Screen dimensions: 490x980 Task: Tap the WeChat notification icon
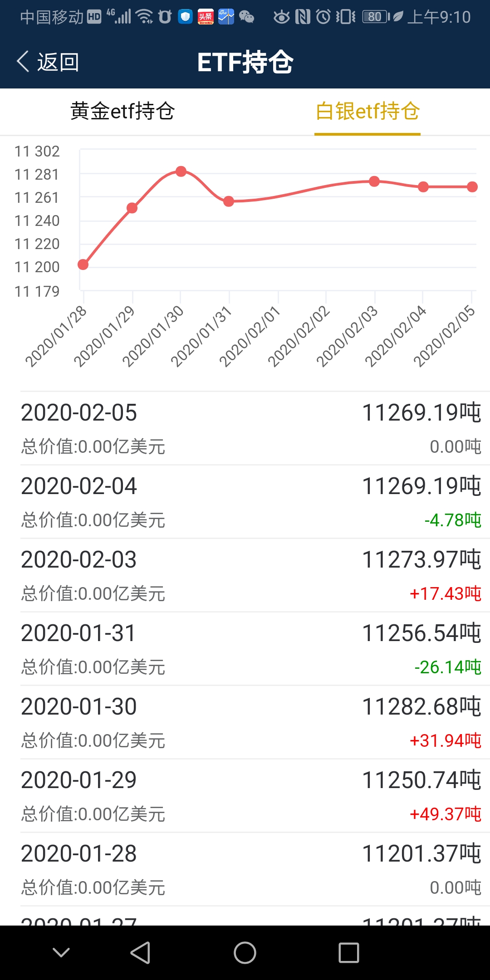coord(246,17)
